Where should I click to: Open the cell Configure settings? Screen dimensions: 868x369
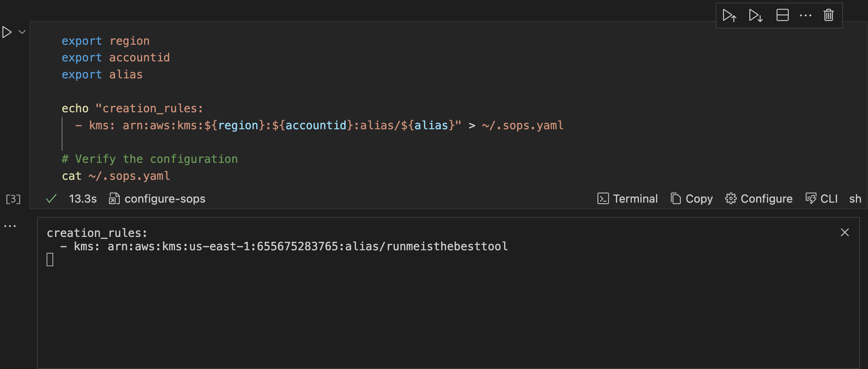click(x=759, y=199)
